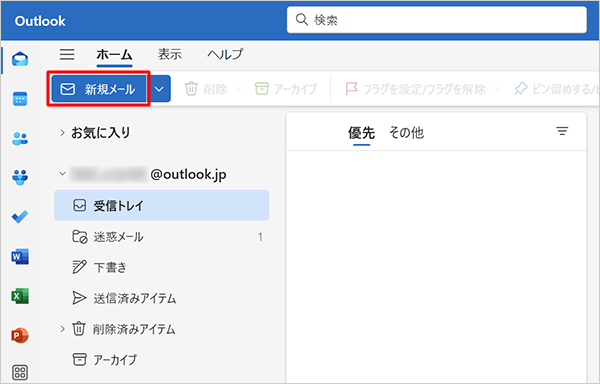Collapse the @outlook.jp account folders
The height and width of the screenshot is (384, 600).
(62, 174)
